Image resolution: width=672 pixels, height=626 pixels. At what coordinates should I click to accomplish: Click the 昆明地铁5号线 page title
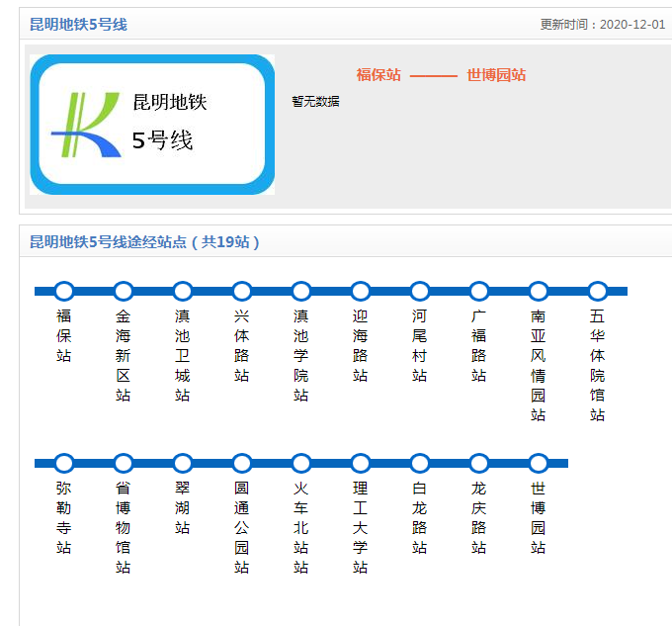coord(78,25)
